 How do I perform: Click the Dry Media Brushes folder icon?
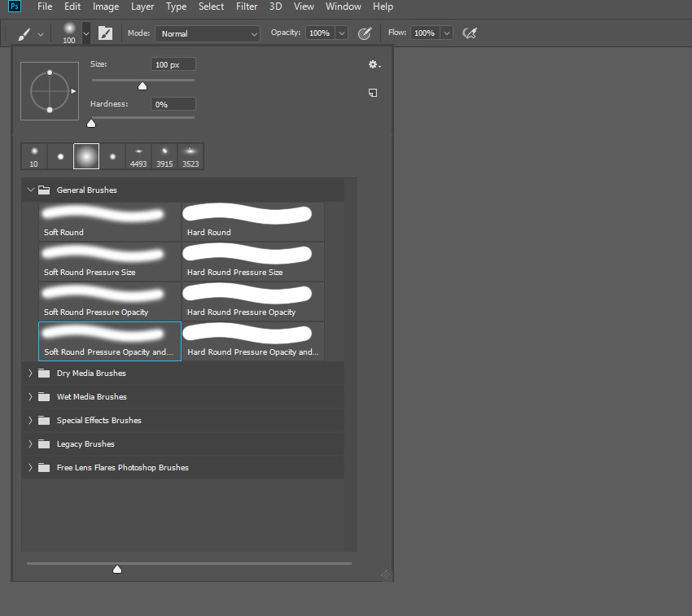point(44,374)
